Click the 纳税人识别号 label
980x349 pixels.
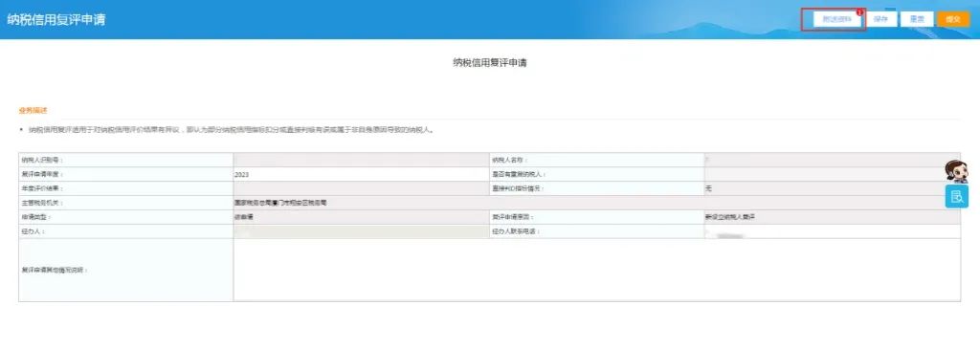(42, 160)
